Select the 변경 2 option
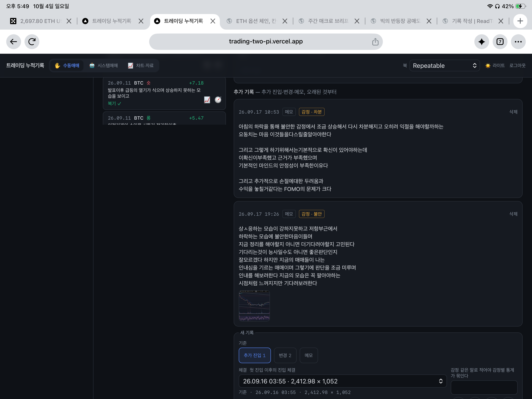Viewport: 532px width, 399px height. (285, 355)
